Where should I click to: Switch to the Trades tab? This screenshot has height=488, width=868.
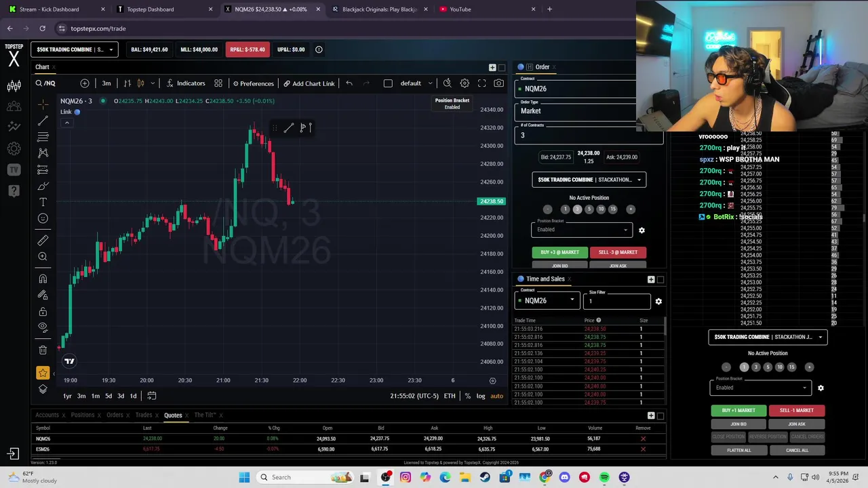coord(143,415)
